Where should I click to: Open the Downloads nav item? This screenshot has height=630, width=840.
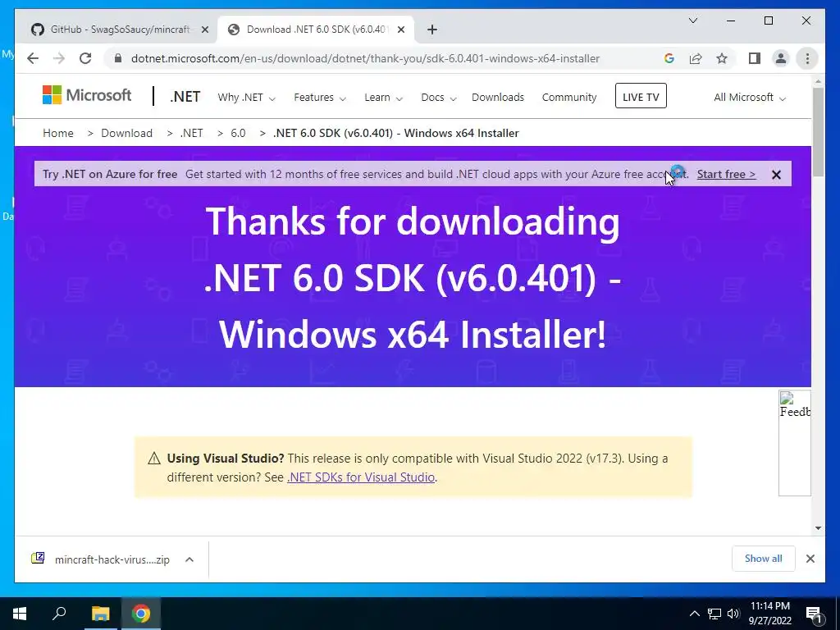click(498, 98)
